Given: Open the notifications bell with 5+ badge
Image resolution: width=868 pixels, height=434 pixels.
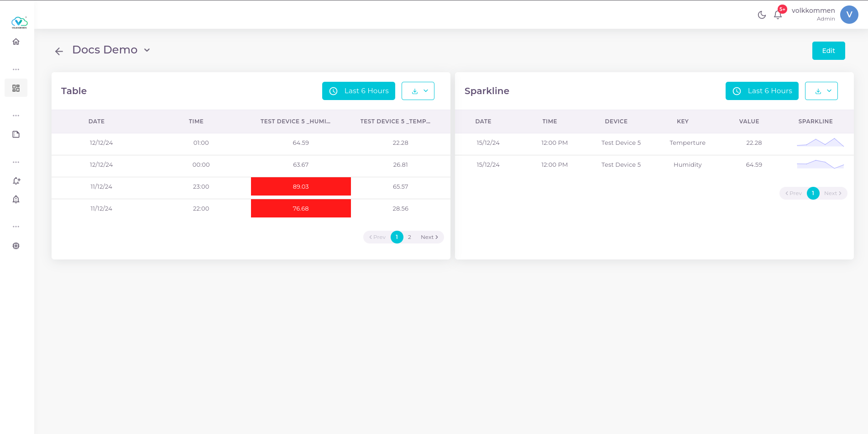Looking at the screenshot, I should tap(778, 15).
